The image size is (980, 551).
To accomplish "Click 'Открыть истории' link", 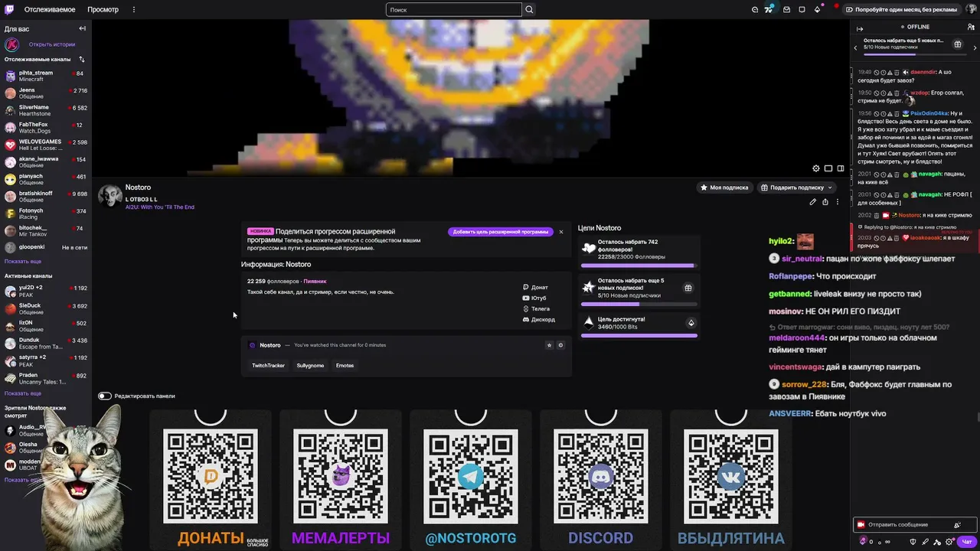I will pos(52,44).
